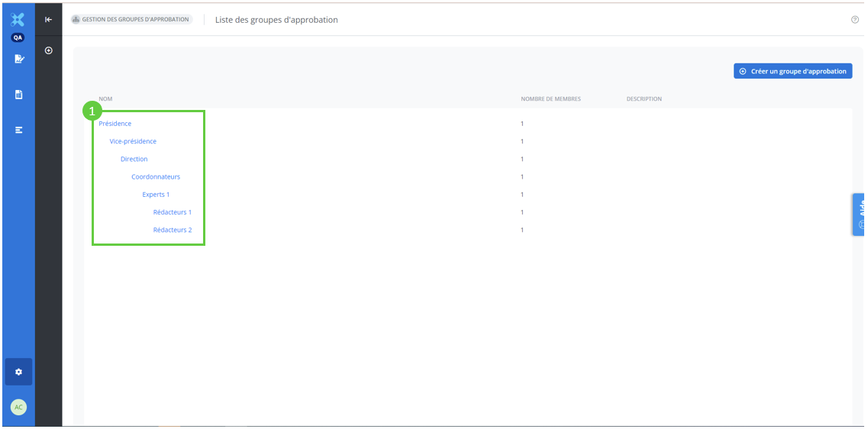
Task: Select the Direction group
Action: [x=134, y=159]
